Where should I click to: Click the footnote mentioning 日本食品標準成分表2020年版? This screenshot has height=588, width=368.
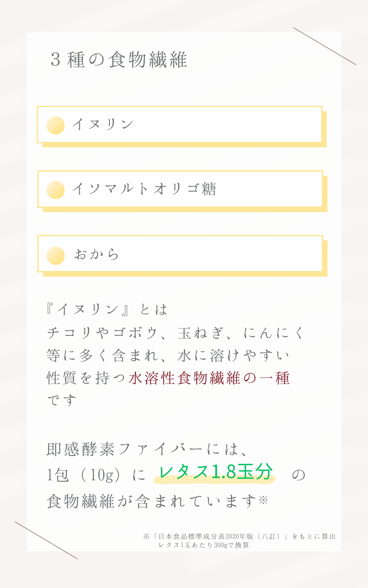pyautogui.click(x=240, y=536)
